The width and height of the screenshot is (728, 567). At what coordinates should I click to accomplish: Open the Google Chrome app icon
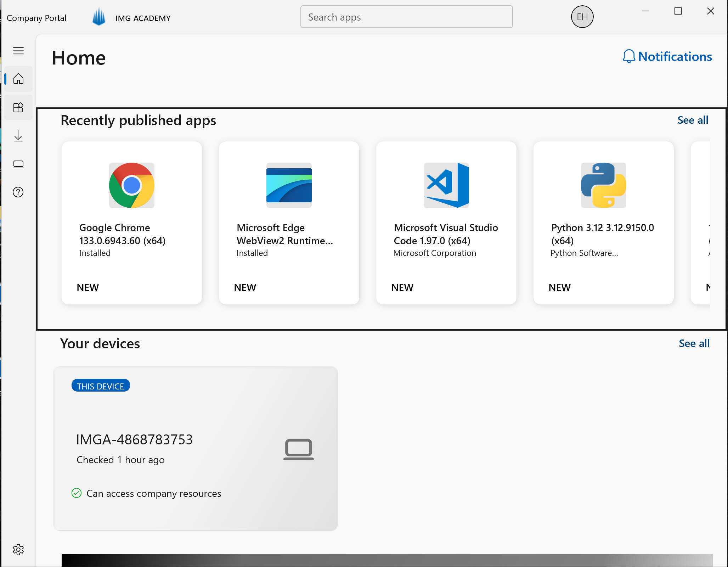(132, 185)
